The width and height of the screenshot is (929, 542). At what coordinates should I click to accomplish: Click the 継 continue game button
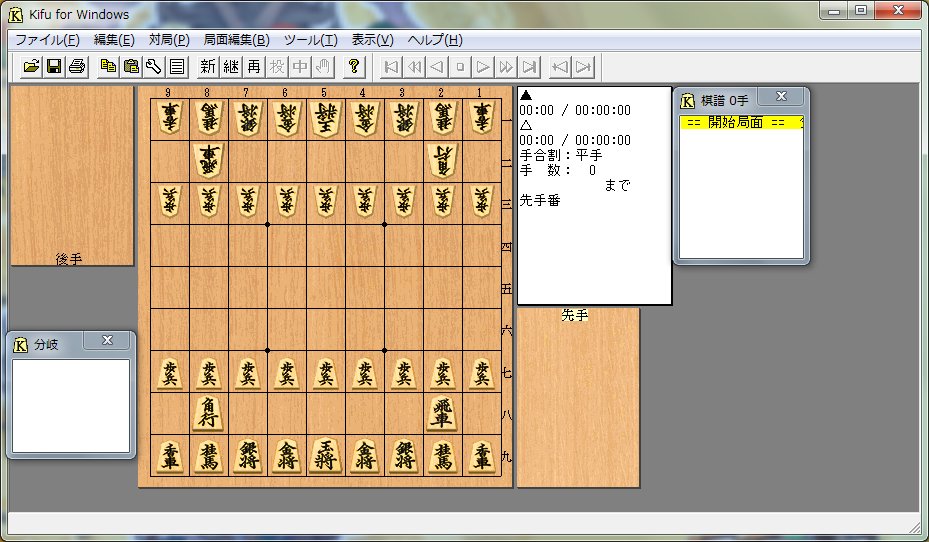coord(231,67)
